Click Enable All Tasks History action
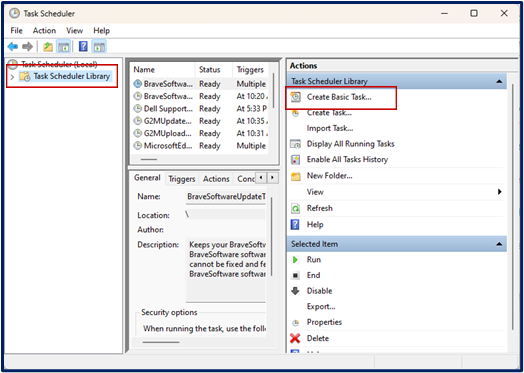 [347, 160]
